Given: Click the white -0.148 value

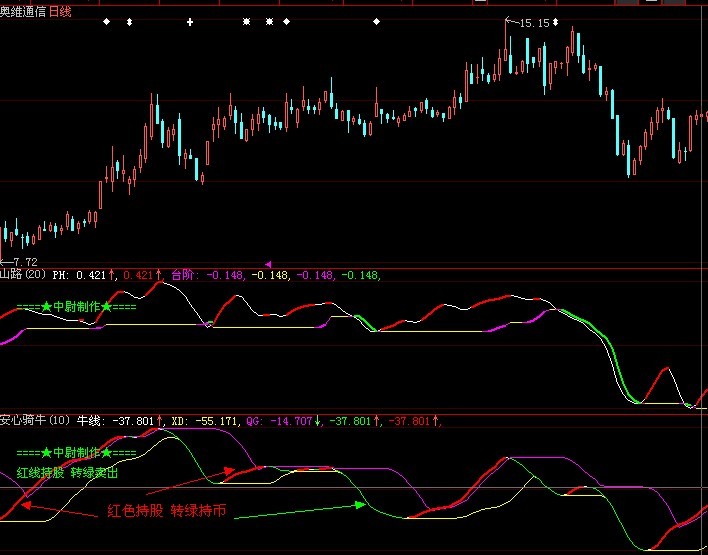Looking at the screenshot, I should 270,275.
